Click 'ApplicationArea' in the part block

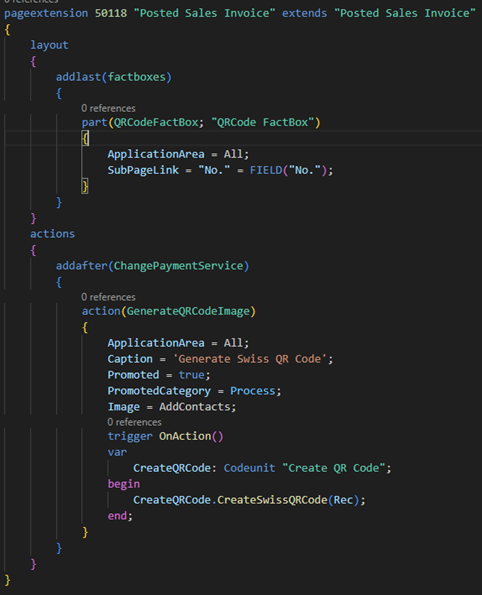coord(156,154)
